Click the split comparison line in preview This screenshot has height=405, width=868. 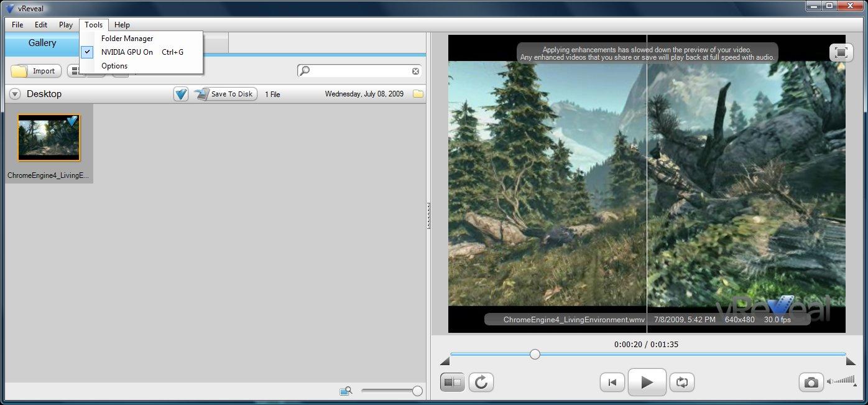pyautogui.click(x=647, y=184)
